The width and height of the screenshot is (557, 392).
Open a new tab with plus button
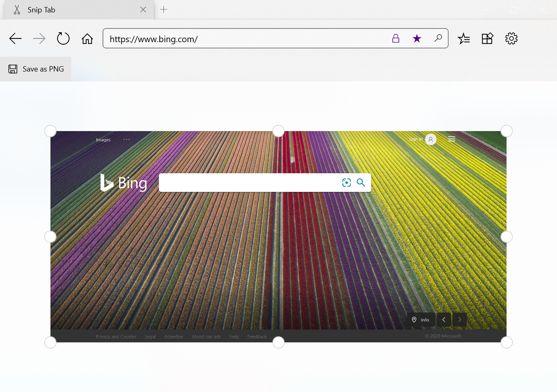164,10
